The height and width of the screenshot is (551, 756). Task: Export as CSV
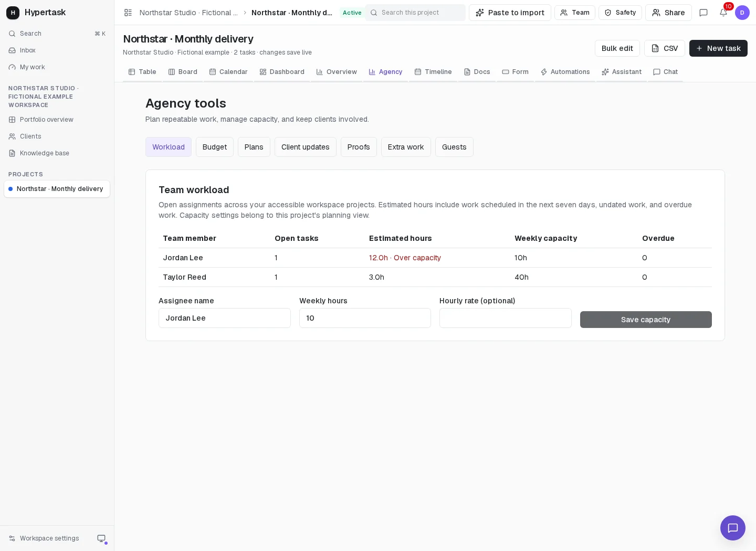click(665, 48)
